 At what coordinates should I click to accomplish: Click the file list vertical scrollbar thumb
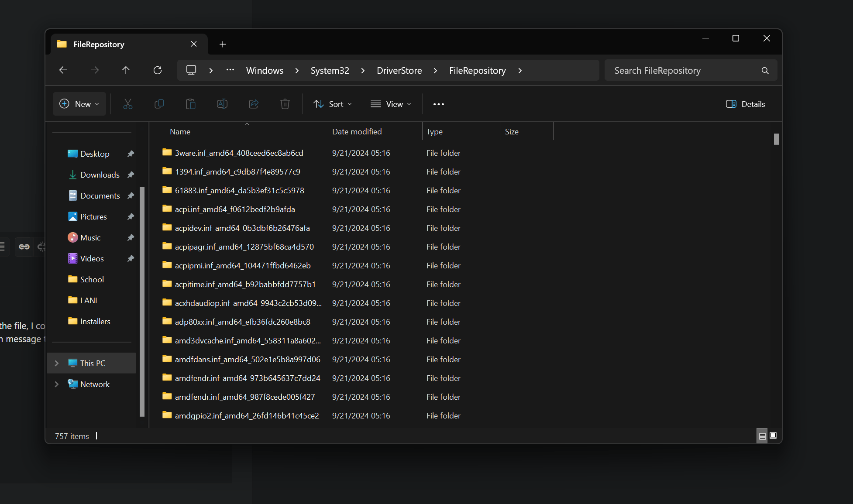(x=776, y=139)
